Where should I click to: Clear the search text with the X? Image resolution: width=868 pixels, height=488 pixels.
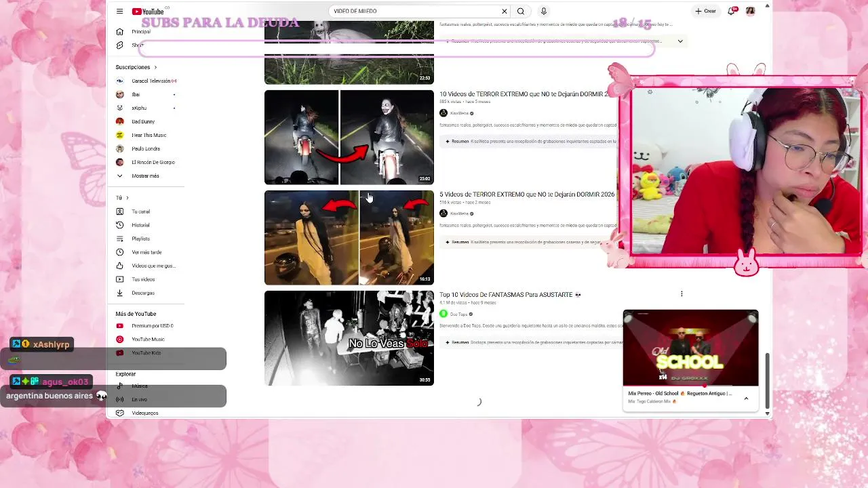pos(505,12)
